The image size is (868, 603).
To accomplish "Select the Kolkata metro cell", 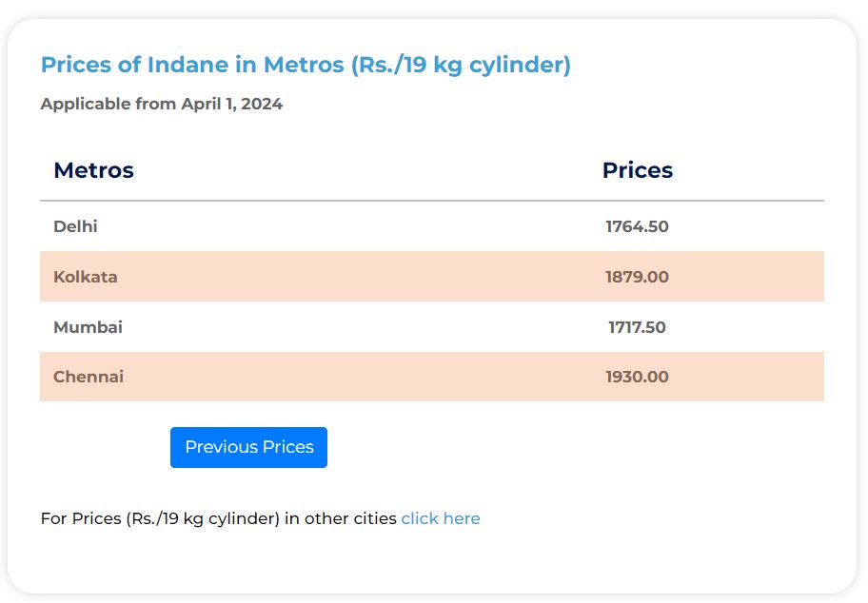I will click(x=86, y=277).
